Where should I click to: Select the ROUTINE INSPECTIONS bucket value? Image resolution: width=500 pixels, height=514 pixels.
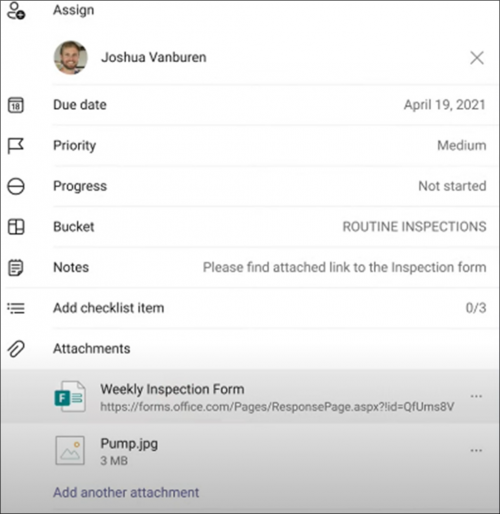pos(414,227)
